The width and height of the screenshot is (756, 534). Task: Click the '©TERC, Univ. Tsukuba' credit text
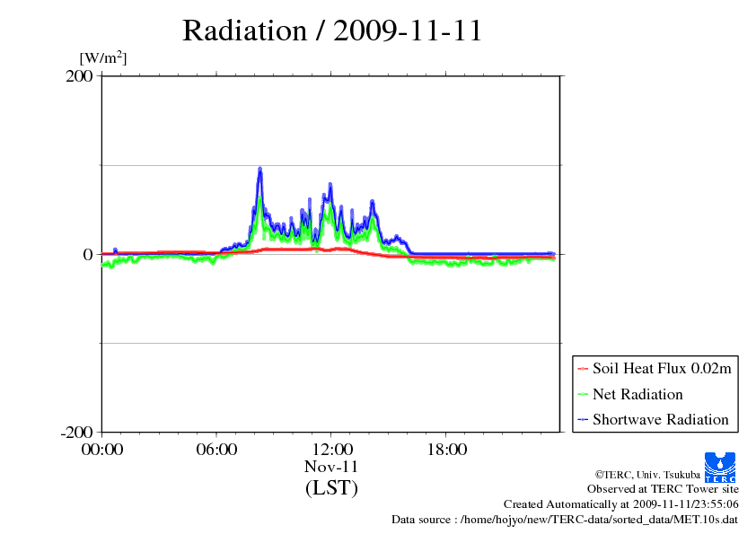[x=647, y=475]
